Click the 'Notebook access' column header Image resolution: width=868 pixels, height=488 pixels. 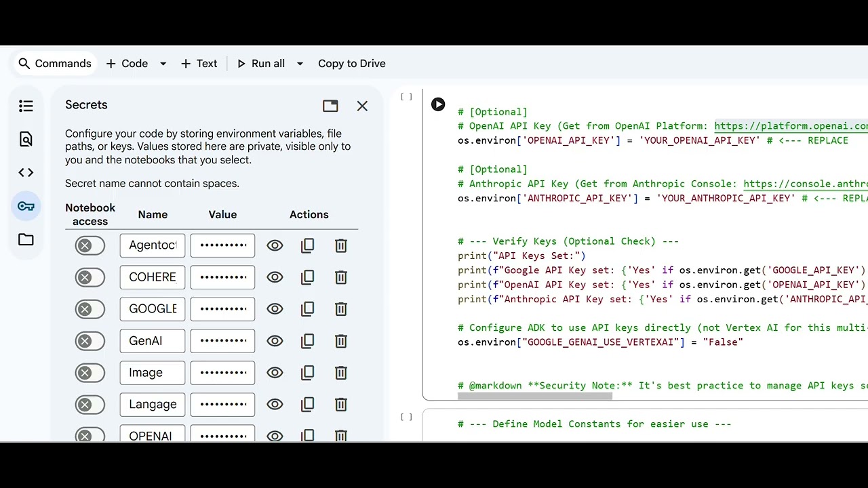[90, 214]
